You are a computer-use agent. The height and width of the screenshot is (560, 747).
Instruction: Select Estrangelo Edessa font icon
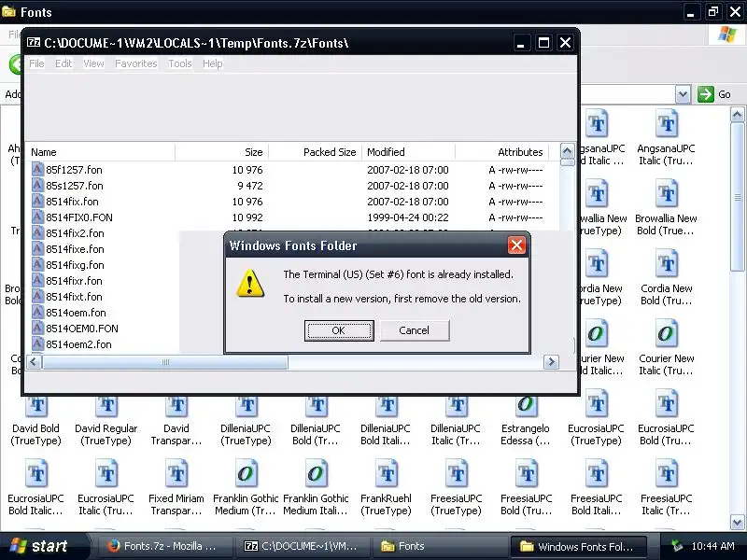point(526,406)
